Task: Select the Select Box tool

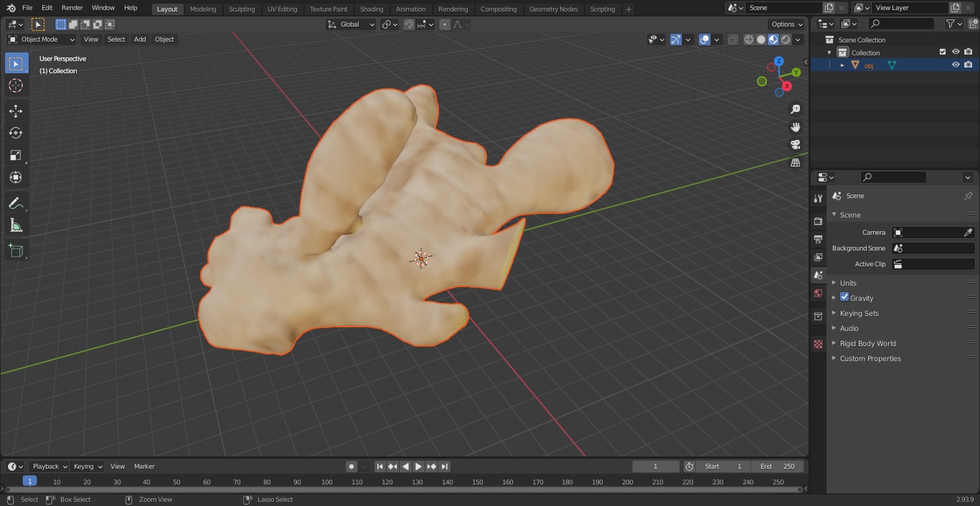Action: click(16, 63)
